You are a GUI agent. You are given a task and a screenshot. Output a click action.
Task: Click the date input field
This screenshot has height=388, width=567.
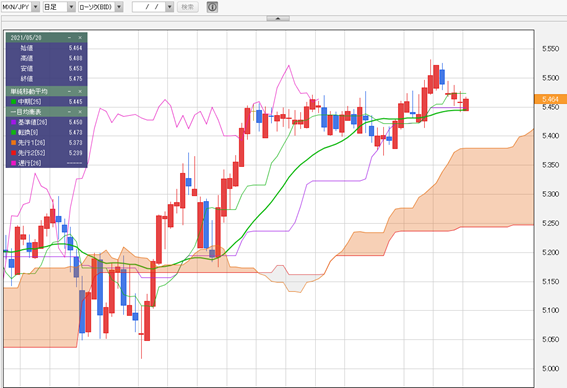[149, 7]
